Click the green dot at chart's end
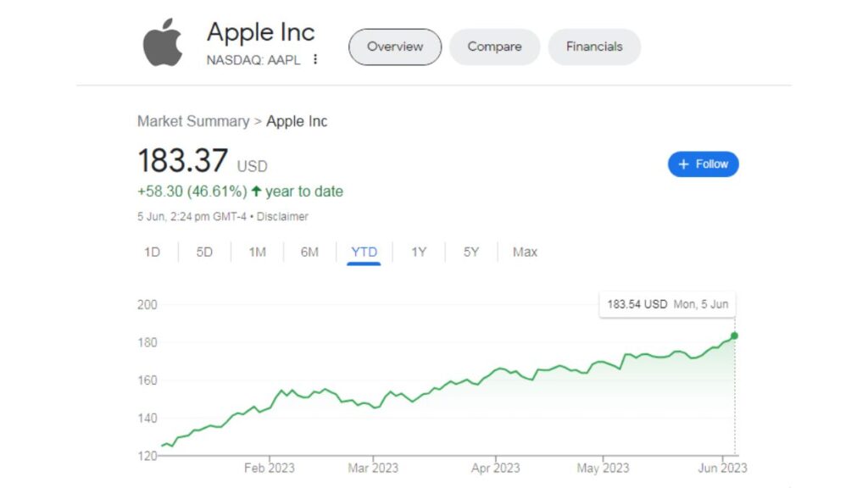Screen dimensions: 868x488 point(734,335)
